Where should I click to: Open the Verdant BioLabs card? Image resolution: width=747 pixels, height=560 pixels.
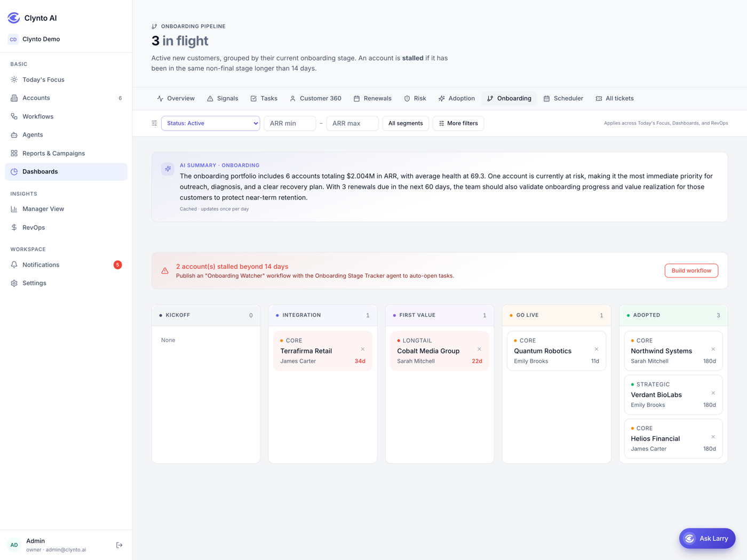click(x=673, y=395)
